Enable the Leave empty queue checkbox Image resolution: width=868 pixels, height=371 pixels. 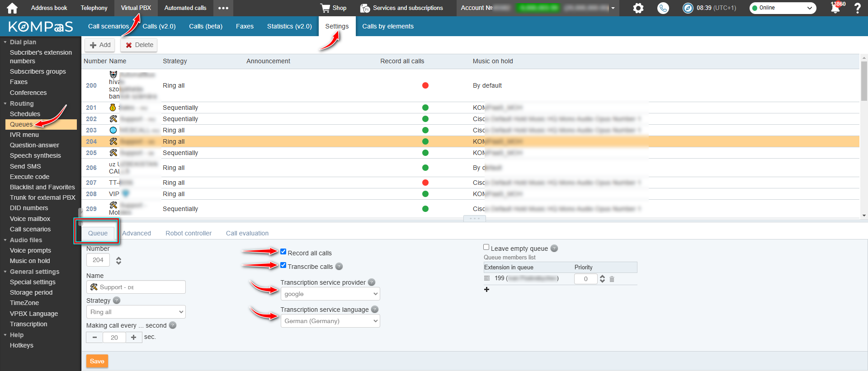tap(486, 247)
